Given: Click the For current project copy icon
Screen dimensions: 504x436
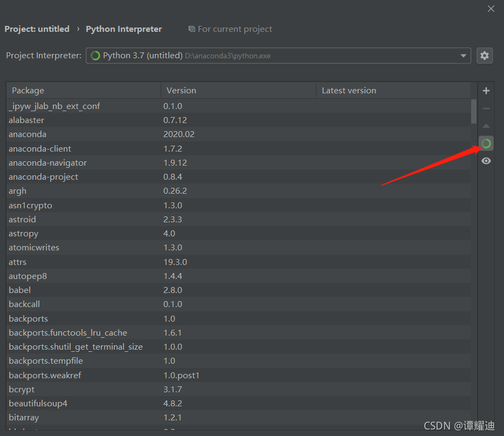Looking at the screenshot, I should coord(191,29).
